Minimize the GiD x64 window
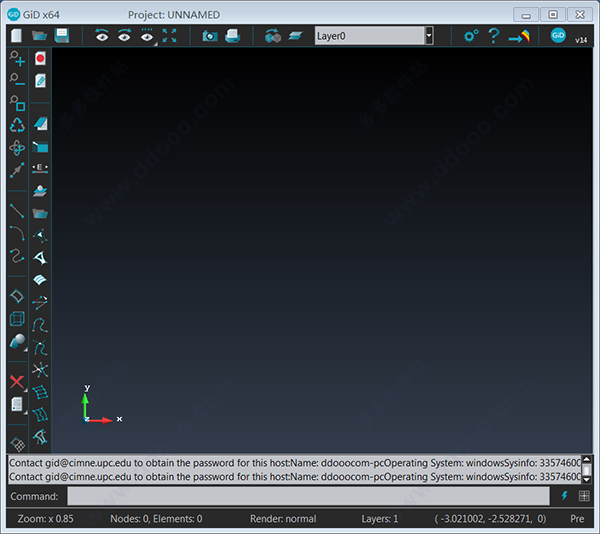Screen dimensions: 600x534 [526, 15]
